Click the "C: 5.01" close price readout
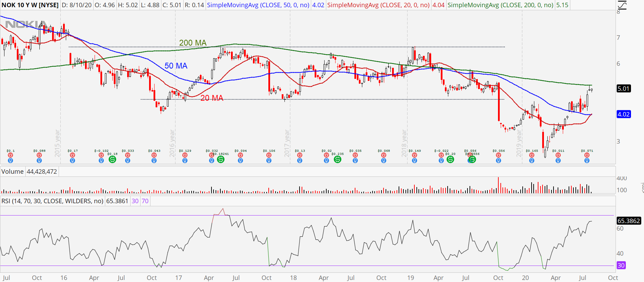Screen dimensions: 644x282 (172, 5)
